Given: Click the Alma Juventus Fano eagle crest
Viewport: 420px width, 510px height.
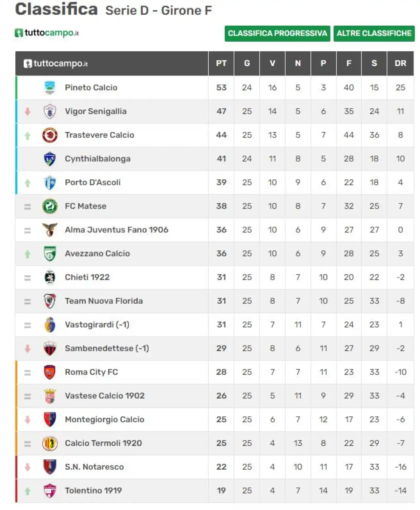Looking at the screenshot, I should pos(50,230).
